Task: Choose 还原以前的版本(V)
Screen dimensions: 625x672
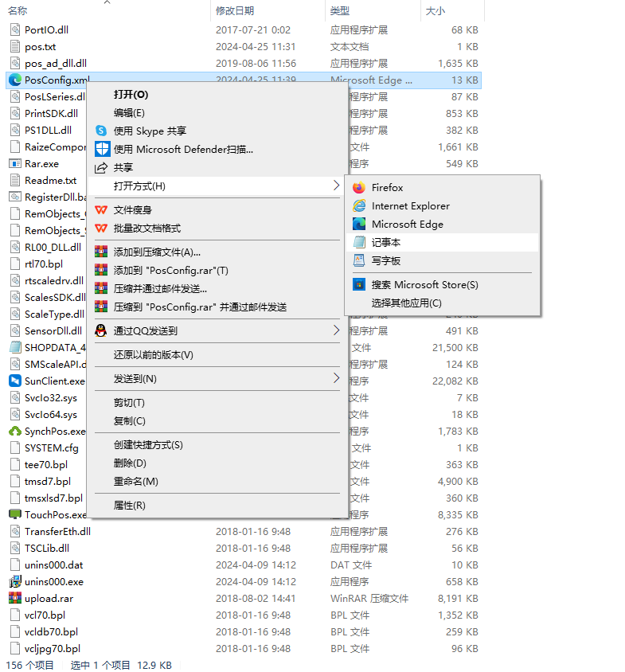Action: [154, 355]
